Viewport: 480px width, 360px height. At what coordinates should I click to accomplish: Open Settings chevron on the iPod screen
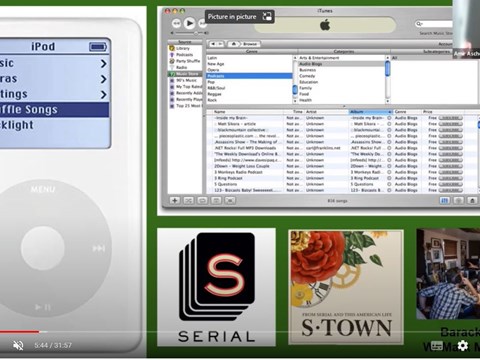coord(104,95)
